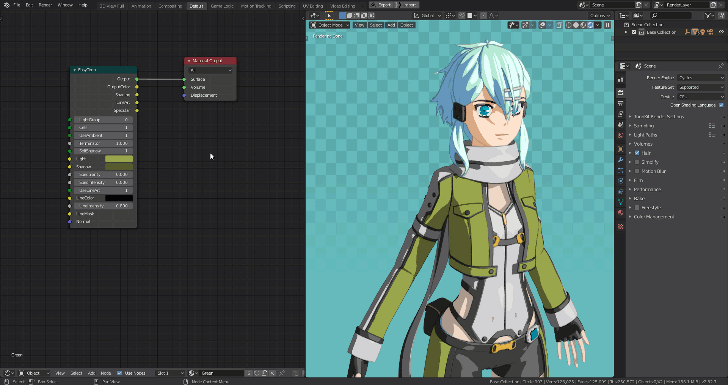The height and width of the screenshot is (385, 728).
Task: Open the material Slot dropdown
Action: 170,373
